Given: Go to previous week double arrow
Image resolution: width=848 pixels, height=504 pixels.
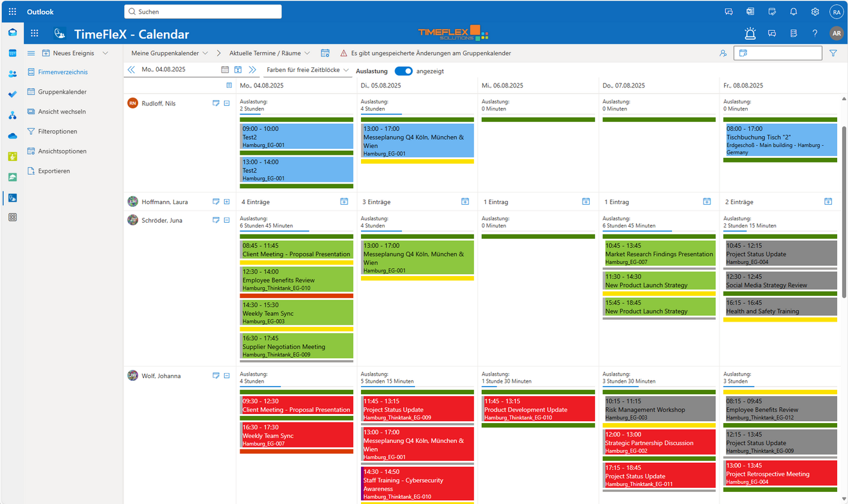Looking at the screenshot, I should tap(131, 69).
